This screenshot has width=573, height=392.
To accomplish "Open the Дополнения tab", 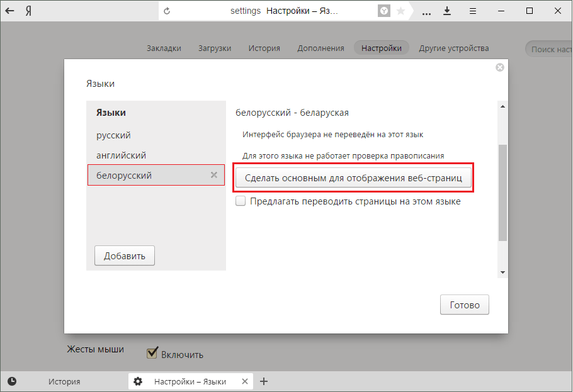I will tap(321, 48).
